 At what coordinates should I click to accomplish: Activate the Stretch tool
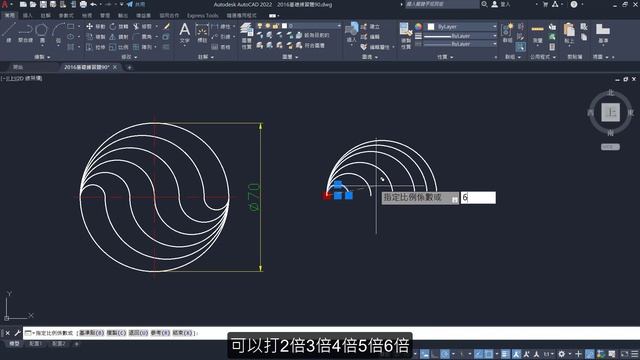pos(96,47)
